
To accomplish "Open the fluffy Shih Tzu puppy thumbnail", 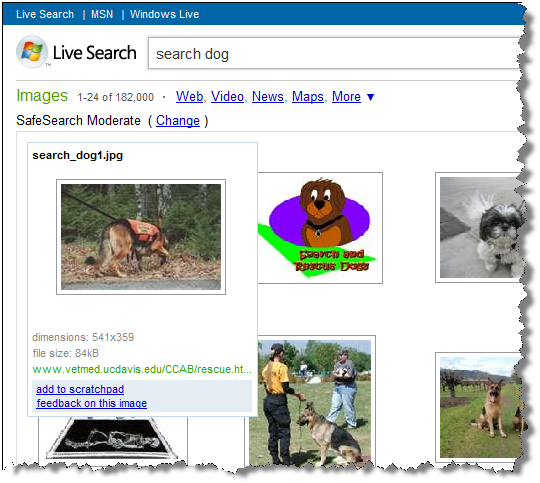I will click(480, 227).
